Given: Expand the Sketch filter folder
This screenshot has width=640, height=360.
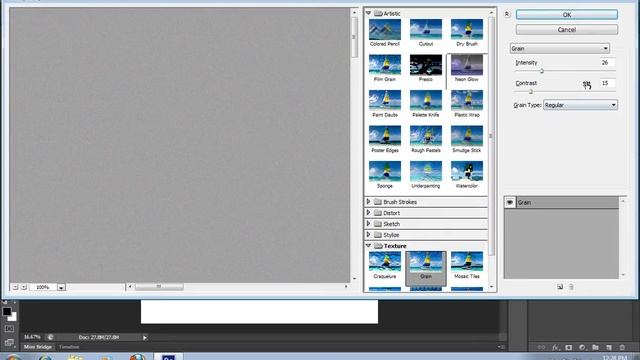Looking at the screenshot, I should [368, 224].
